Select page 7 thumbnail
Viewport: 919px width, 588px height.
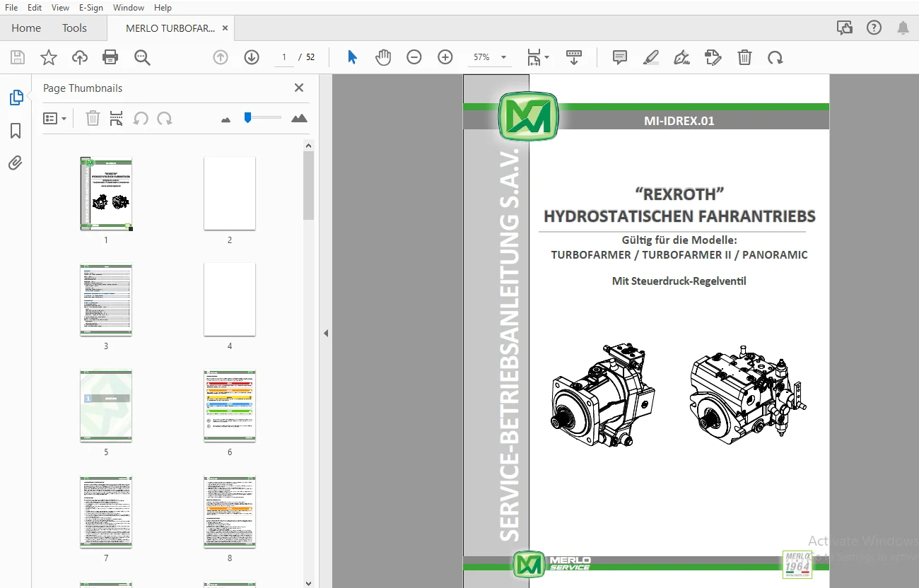[x=106, y=512]
